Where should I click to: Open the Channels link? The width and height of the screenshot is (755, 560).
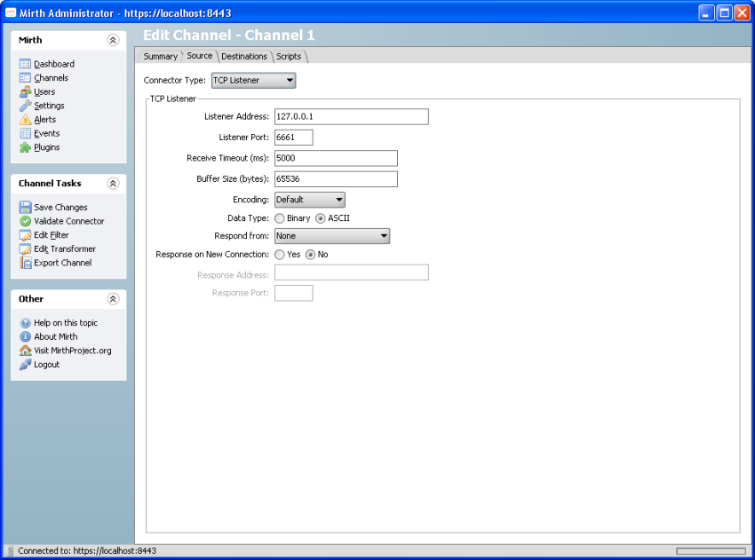point(51,78)
